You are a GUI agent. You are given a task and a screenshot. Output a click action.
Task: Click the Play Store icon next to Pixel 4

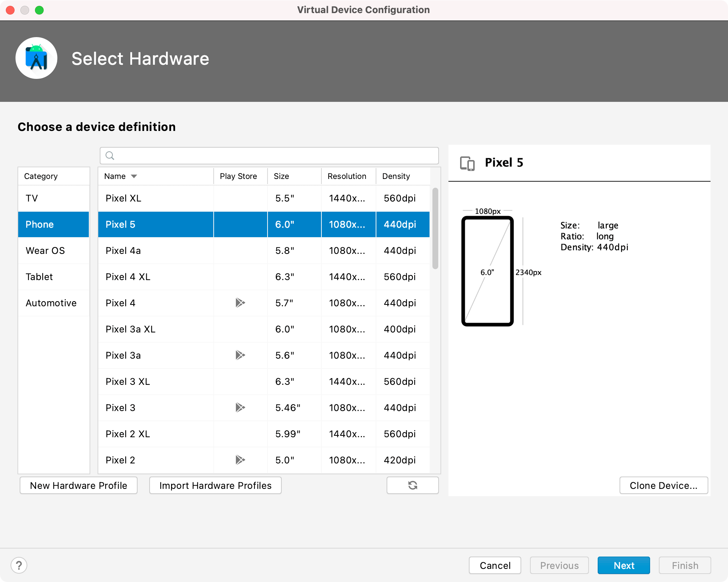click(240, 303)
